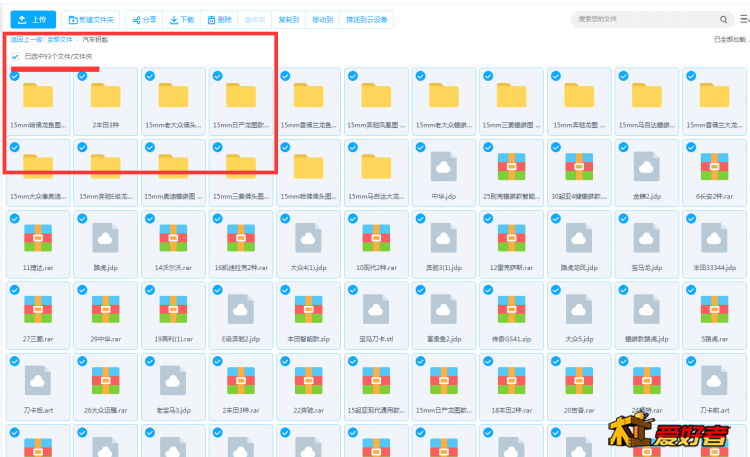The image size is (750, 457).
Task: Click the magnifier search icon
Action: point(723,20)
